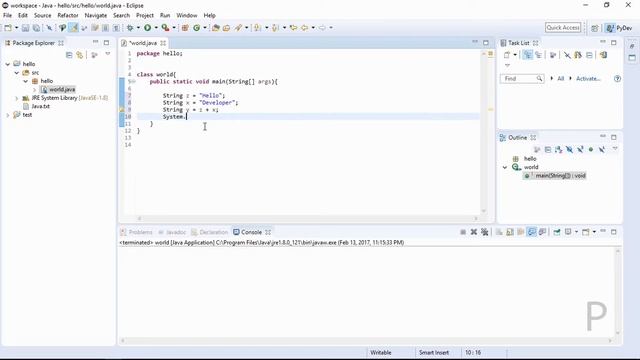Toggle Categorized presentation in Task List
This screenshot has width=640, height=360.
[528, 55]
